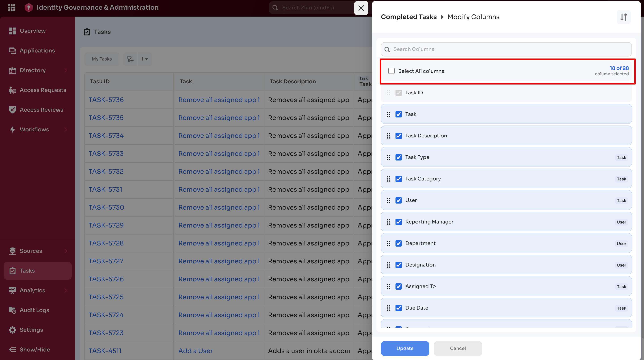Viewport: 644px width, 360px height.
Task: Close the Modify Columns panel
Action: click(x=361, y=8)
